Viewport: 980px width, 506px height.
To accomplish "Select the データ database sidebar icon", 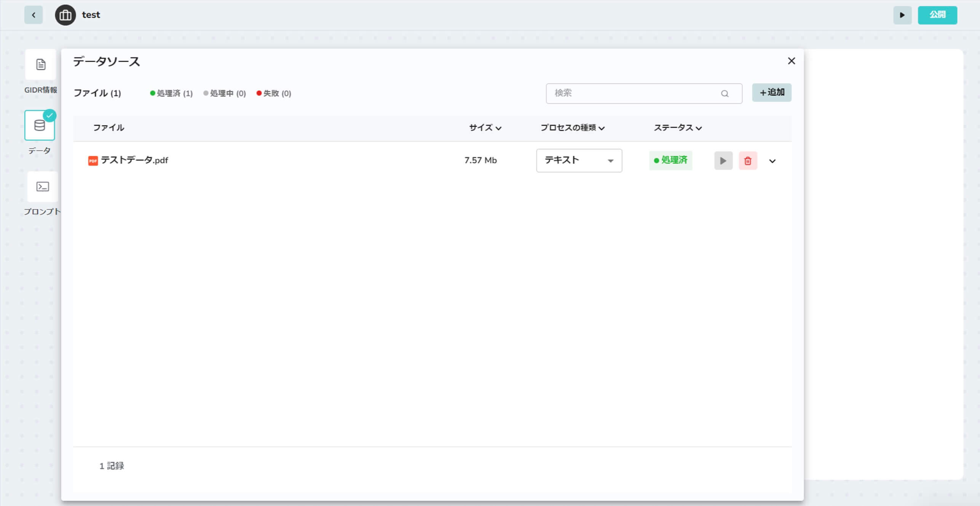I will [x=40, y=125].
